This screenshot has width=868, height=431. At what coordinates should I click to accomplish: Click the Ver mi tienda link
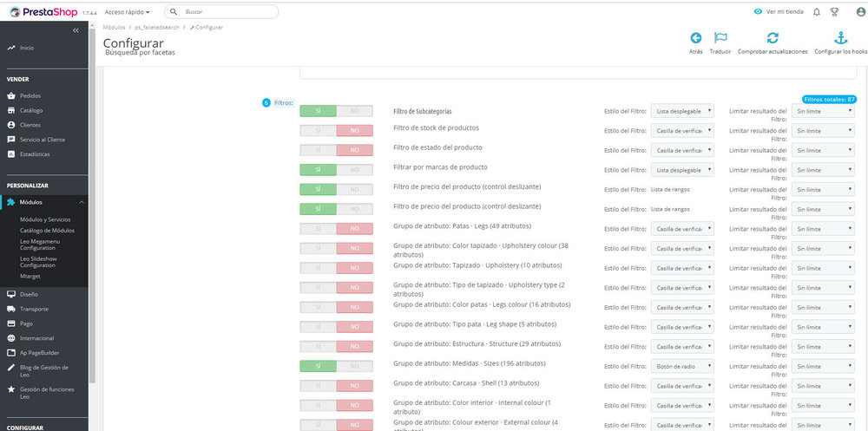(x=785, y=11)
